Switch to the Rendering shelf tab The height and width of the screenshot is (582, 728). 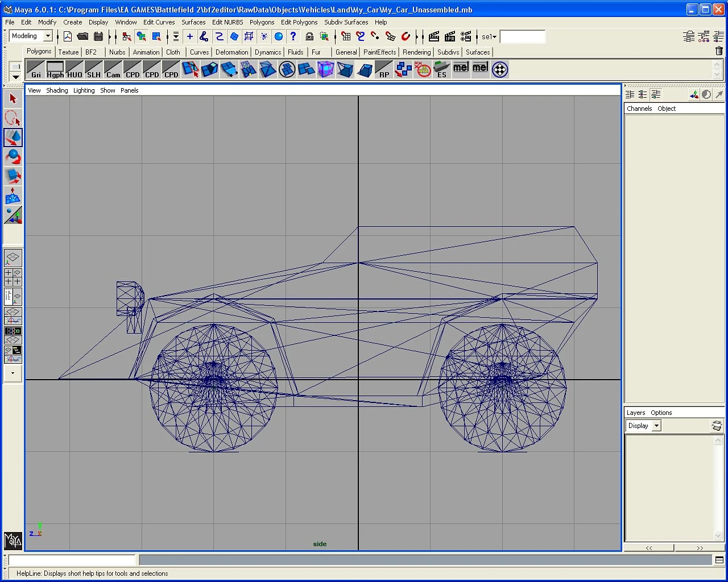(x=416, y=52)
